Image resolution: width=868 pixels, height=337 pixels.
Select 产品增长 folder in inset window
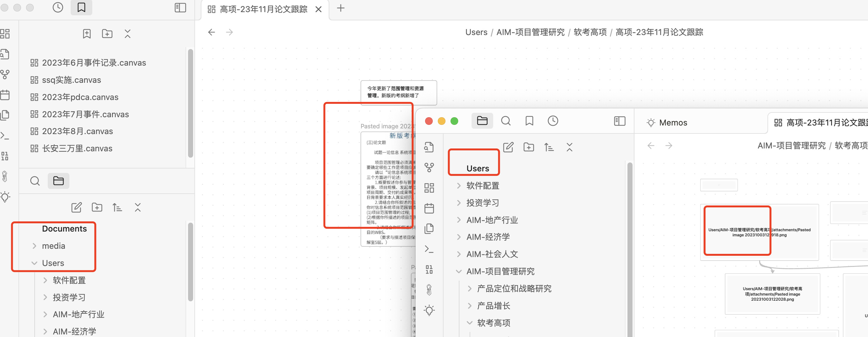pyautogui.click(x=493, y=306)
